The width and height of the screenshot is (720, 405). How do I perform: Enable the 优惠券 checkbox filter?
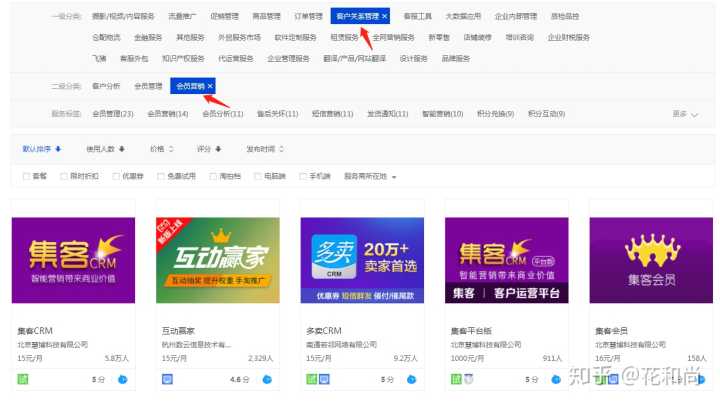pyautogui.click(x=115, y=176)
